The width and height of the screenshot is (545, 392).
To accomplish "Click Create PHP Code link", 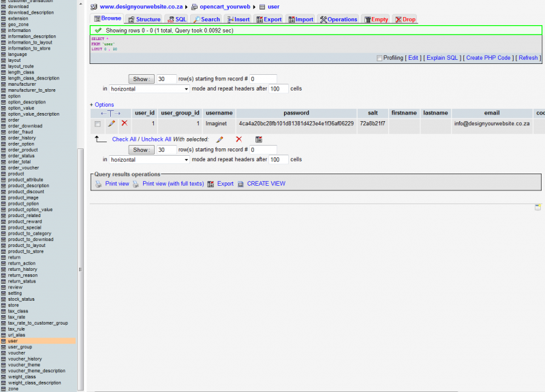I will [488, 58].
